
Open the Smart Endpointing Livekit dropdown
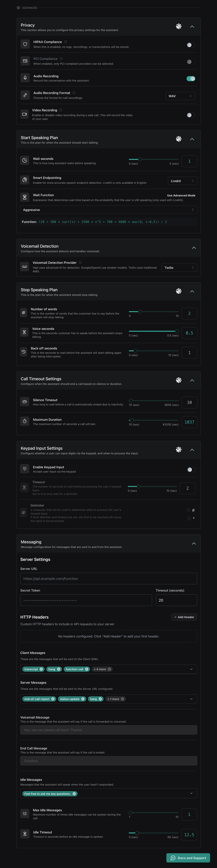click(x=182, y=181)
